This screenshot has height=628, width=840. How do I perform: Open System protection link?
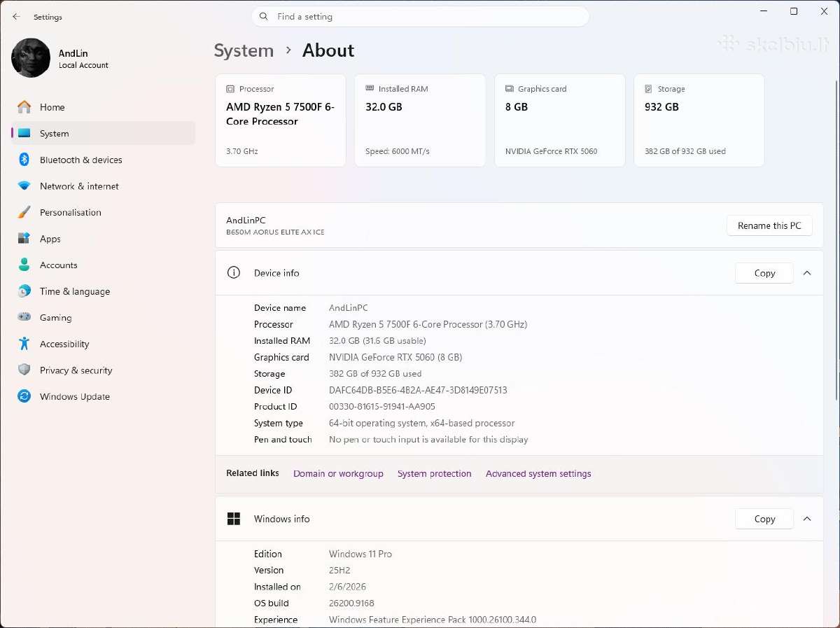[435, 474]
